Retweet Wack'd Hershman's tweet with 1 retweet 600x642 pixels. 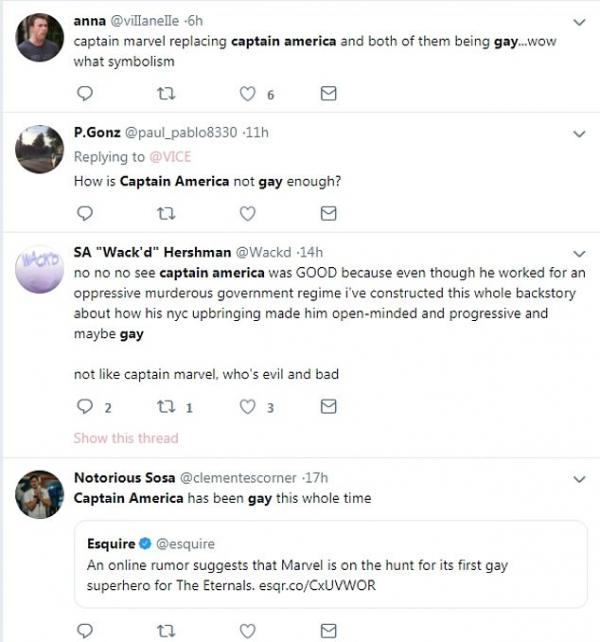(x=166, y=407)
